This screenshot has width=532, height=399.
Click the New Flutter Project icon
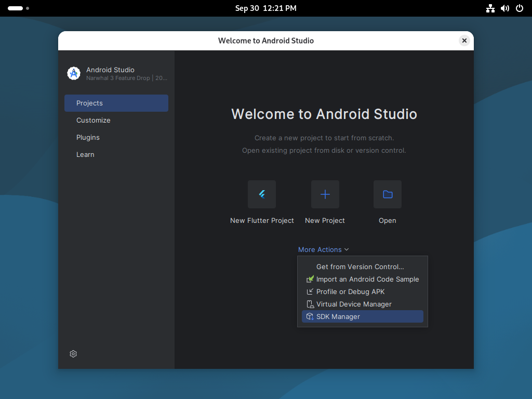[262, 194]
